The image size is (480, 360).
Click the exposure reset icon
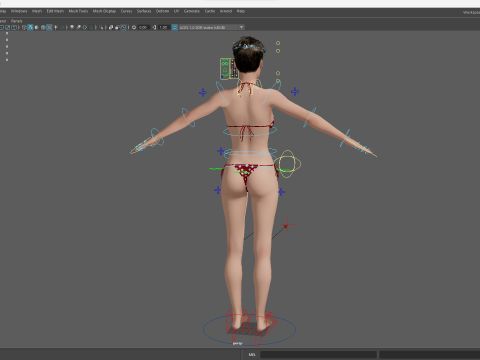pyautogui.click(x=134, y=27)
